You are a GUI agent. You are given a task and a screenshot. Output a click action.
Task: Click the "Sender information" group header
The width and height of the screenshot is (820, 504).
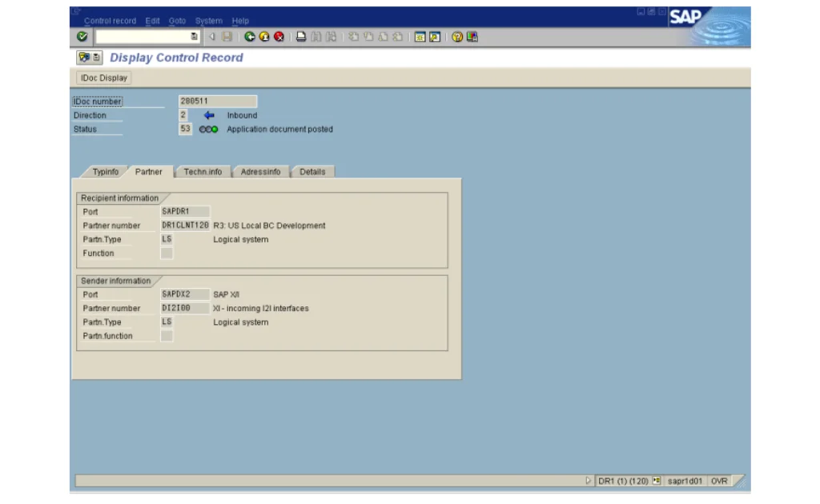[115, 281]
